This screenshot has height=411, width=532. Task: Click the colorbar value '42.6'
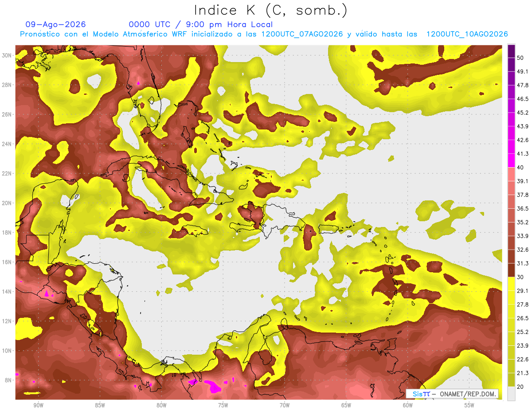(x=523, y=140)
